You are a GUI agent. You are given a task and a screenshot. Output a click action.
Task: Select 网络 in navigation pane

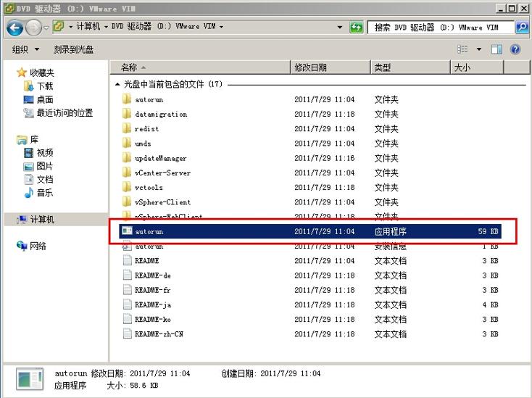pyautogui.click(x=38, y=246)
